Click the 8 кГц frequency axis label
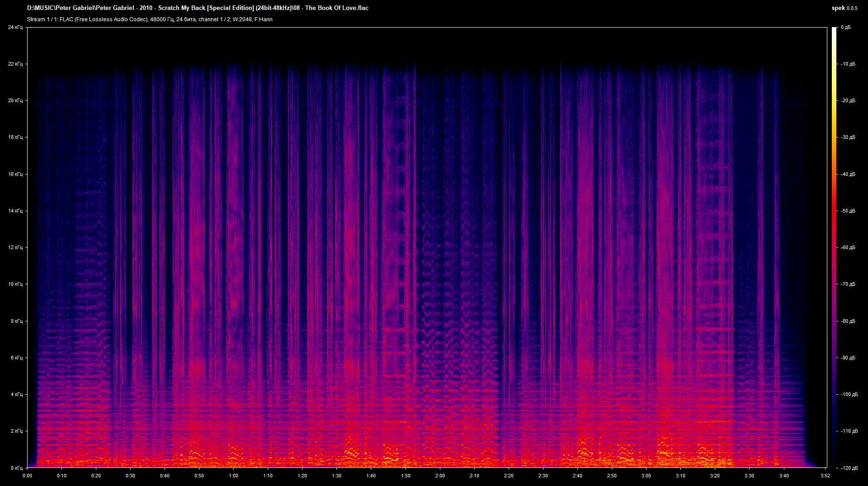Viewport: 868px width, 486px height. pyautogui.click(x=16, y=321)
